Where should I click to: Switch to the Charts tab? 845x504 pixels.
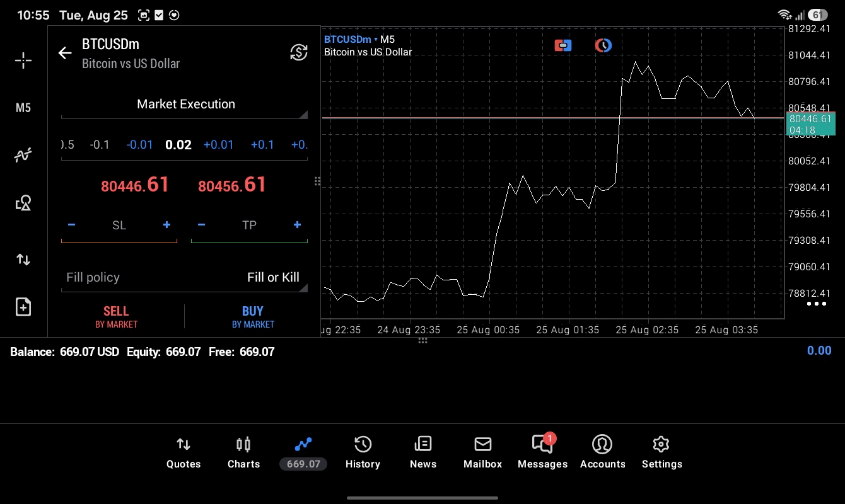243,453
